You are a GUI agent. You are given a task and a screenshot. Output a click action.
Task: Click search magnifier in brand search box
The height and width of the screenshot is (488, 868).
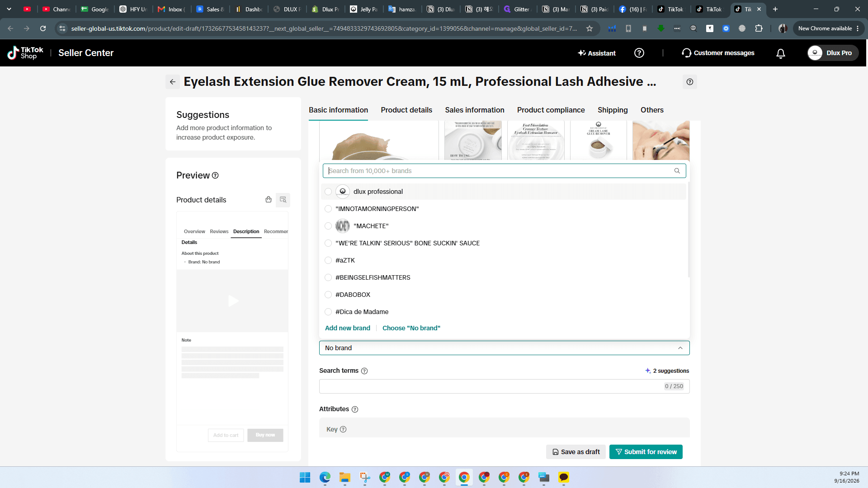coord(677,171)
